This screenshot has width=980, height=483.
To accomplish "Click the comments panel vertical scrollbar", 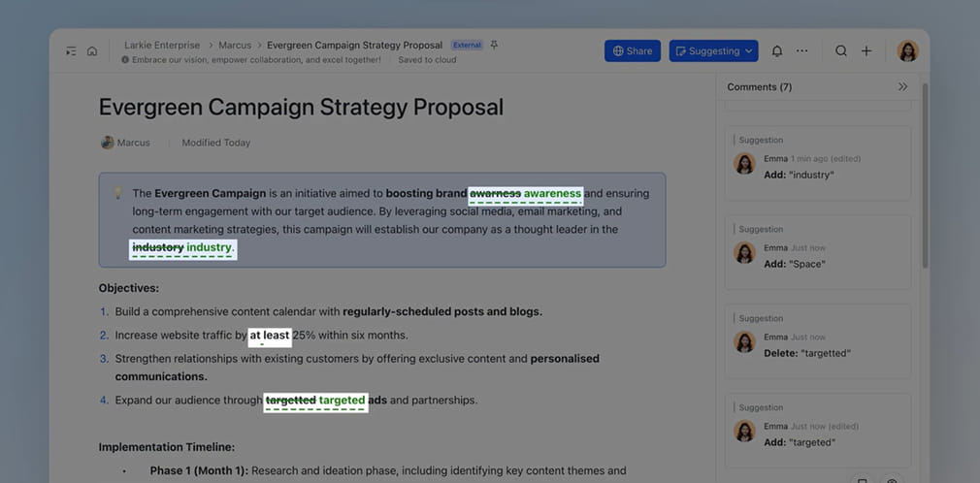I will (x=925, y=175).
